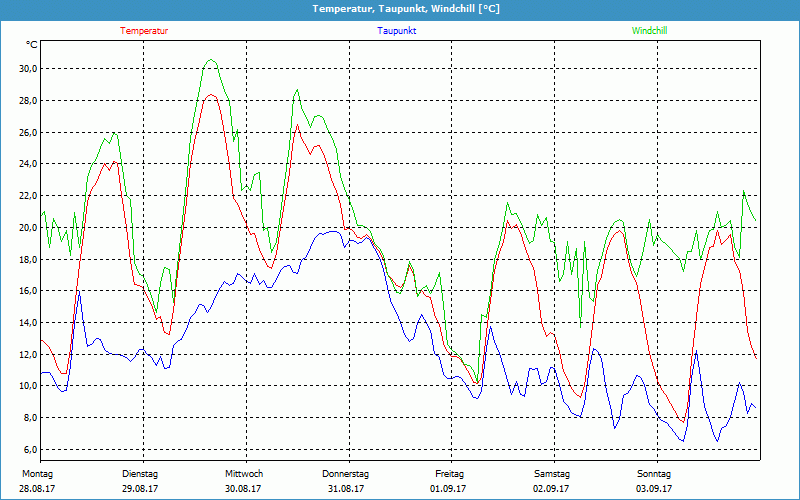
Task: Click the chart title 'Temperatur, Taupunkt, Windchill [°C]'
Action: pos(406,9)
